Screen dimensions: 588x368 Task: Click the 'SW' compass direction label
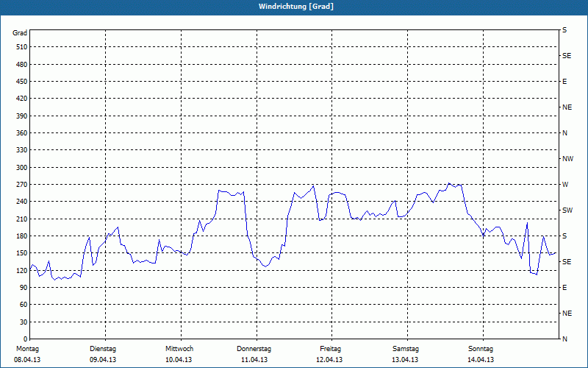click(567, 210)
